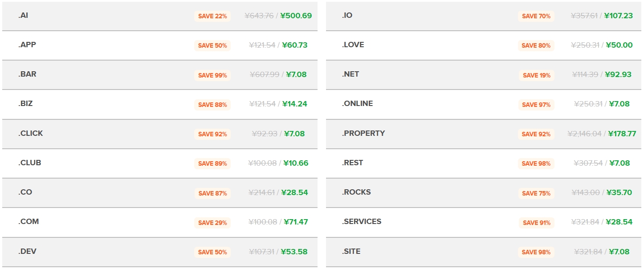Click the SAVE 75% badge for .ROCKS
The image size is (644, 269).
point(536,193)
